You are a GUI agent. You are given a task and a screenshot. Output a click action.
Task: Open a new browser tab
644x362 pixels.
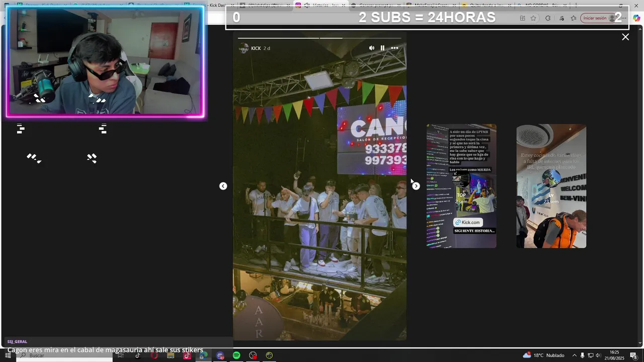coord(576,6)
